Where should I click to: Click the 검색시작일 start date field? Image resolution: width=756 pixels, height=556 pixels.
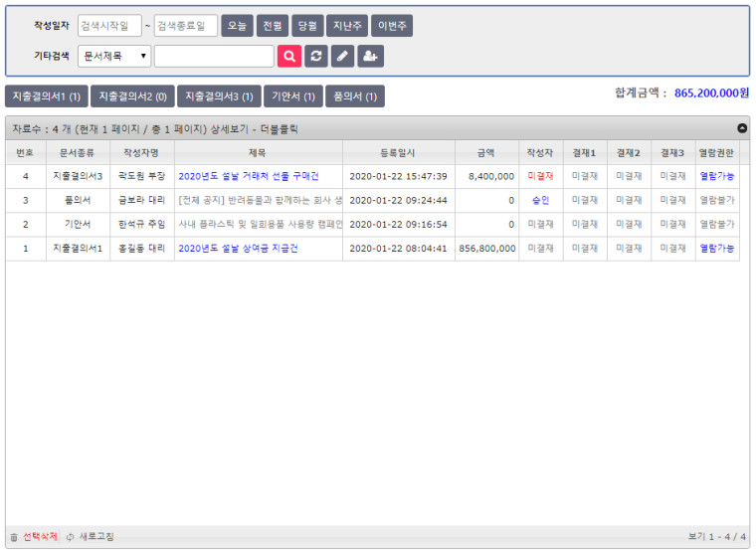click(x=109, y=26)
